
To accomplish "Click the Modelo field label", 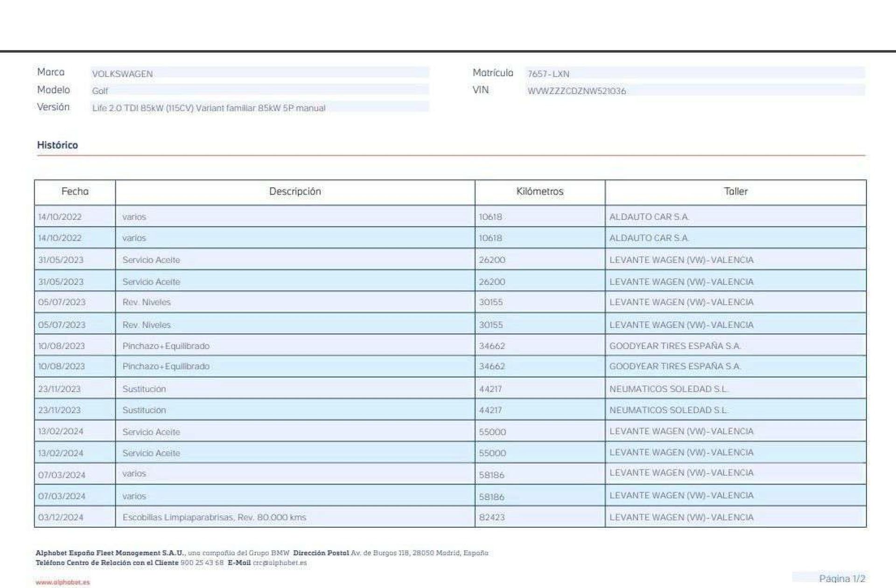I will [x=54, y=90].
